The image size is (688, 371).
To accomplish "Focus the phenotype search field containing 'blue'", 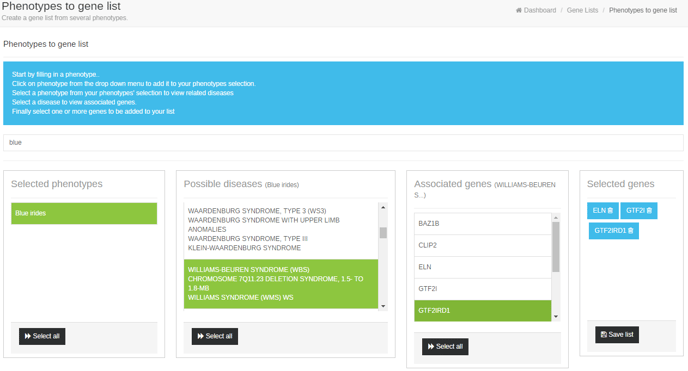I will [x=343, y=143].
